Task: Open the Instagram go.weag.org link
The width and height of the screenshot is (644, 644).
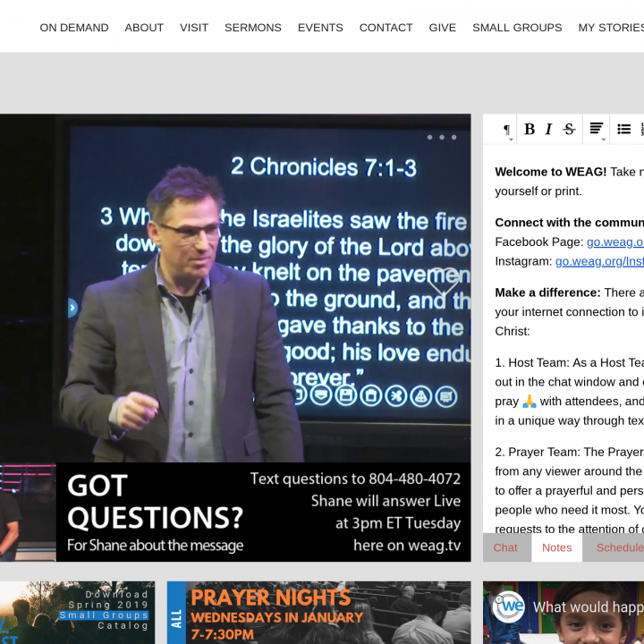Action: [x=598, y=261]
